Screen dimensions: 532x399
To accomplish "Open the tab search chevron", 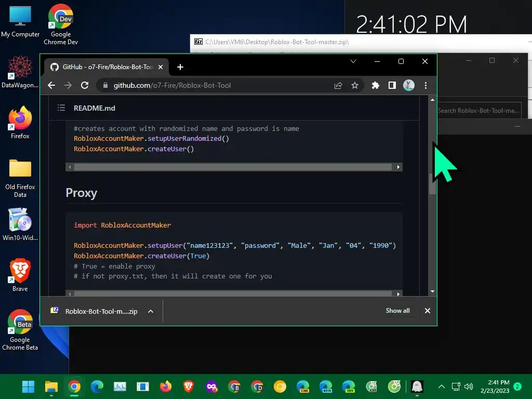I will tap(353, 61).
